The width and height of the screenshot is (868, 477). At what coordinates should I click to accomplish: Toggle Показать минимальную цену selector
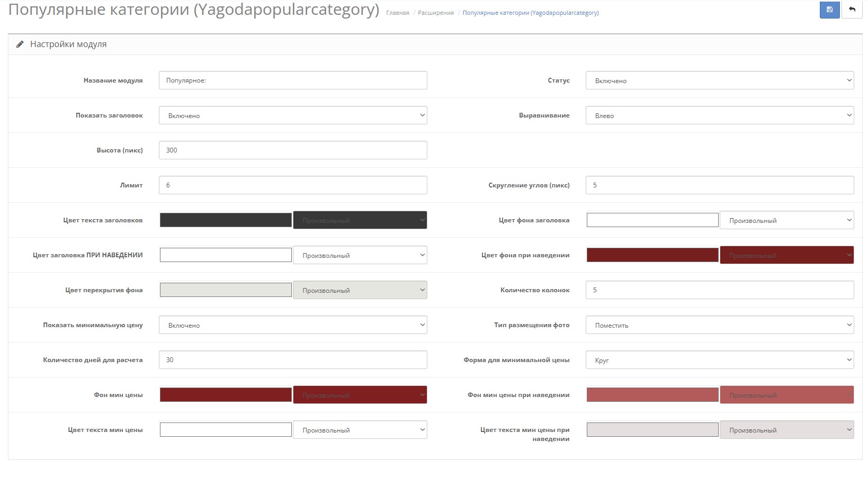click(x=293, y=325)
